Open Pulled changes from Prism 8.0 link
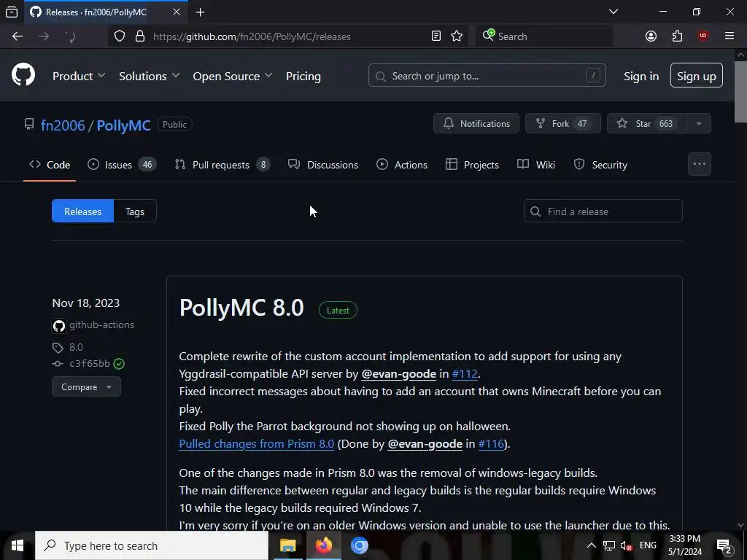Image resolution: width=747 pixels, height=560 pixels. click(x=256, y=444)
